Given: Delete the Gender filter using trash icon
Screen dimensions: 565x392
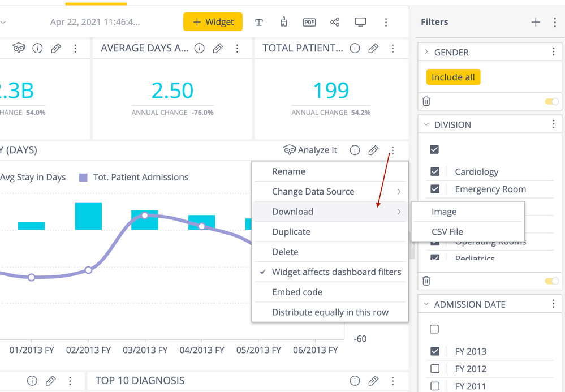Looking at the screenshot, I should point(426,101).
